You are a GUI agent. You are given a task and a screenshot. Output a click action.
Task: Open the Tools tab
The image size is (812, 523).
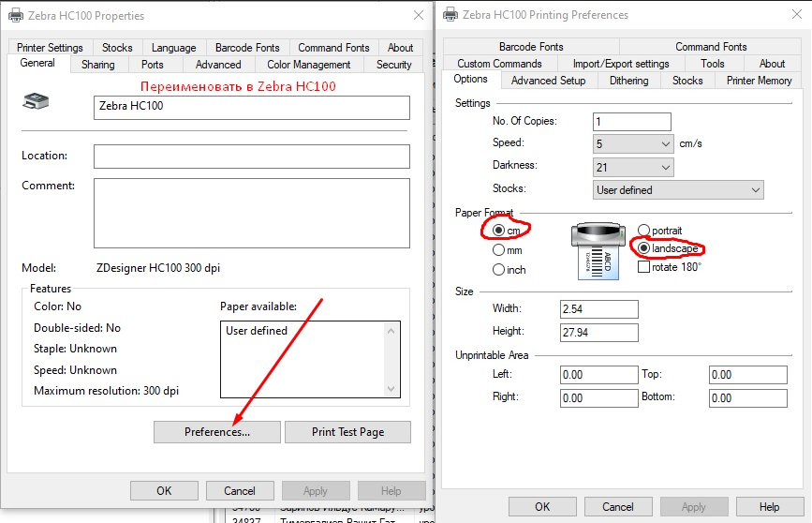(x=713, y=63)
